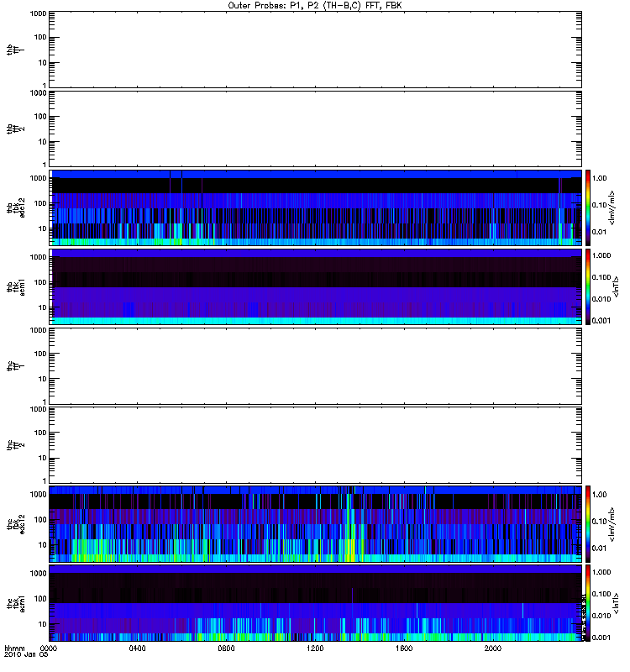Click the <|mV/m|> unit label beside thb edc12

[x=612, y=207]
